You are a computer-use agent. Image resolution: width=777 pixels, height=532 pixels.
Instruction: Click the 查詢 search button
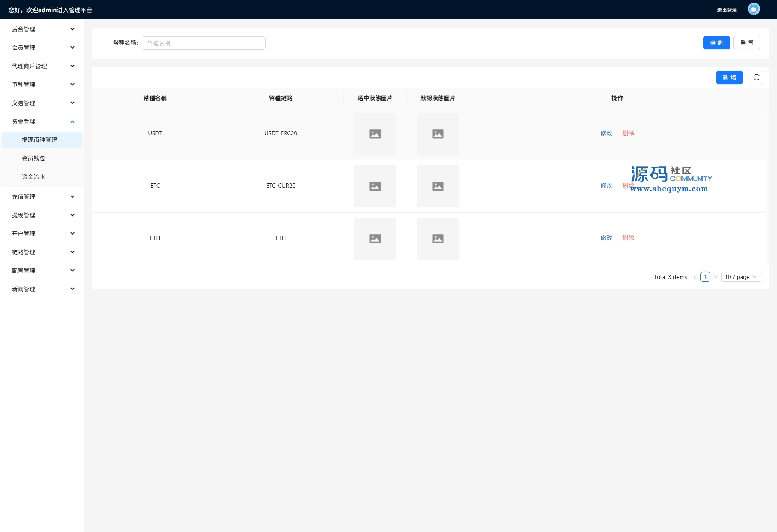(716, 43)
